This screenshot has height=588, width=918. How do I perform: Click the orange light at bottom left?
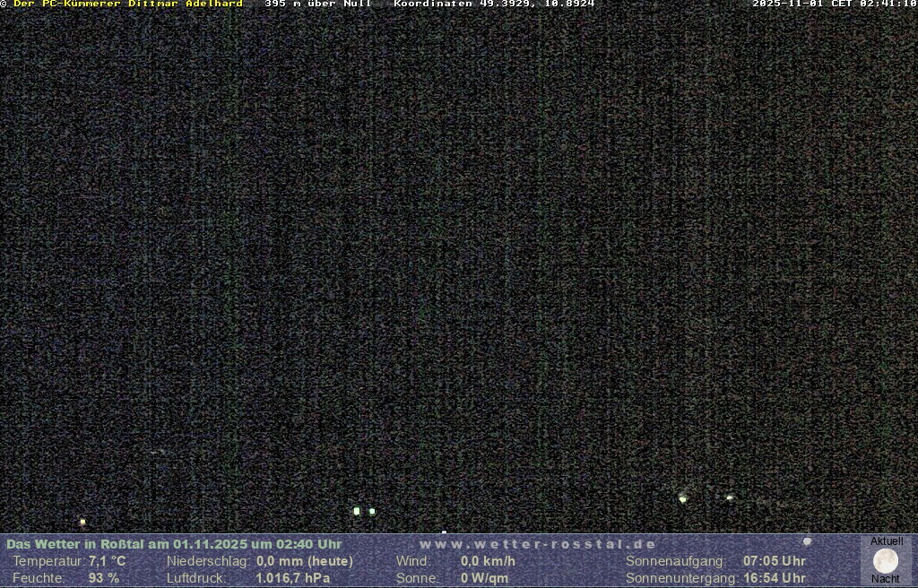(x=82, y=521)
